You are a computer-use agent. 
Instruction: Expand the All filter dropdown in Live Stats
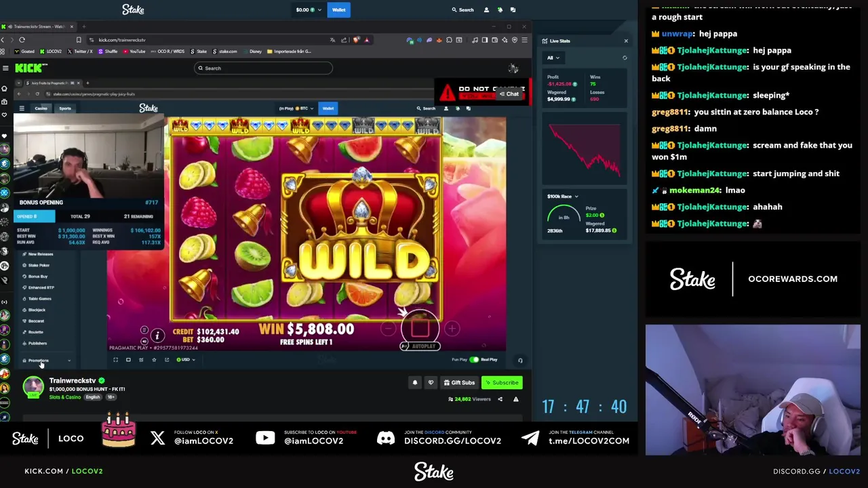[553, 58]
